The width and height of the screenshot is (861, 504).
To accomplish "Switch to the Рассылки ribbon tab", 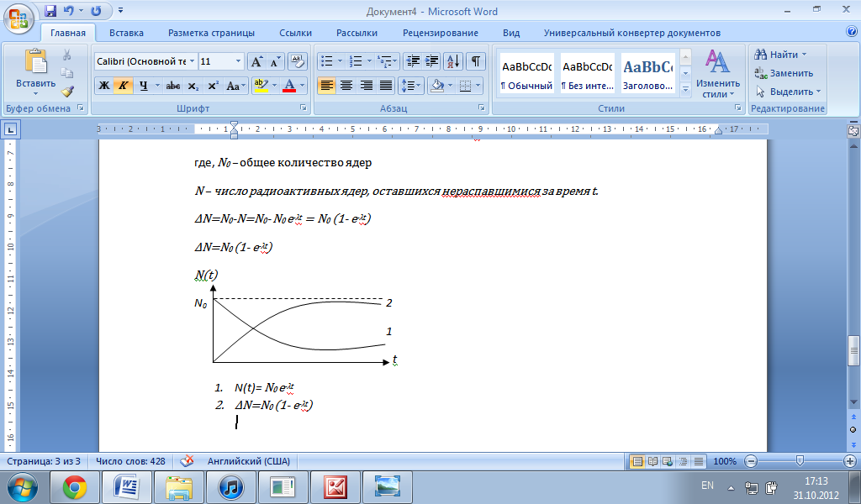I will 357,33.
